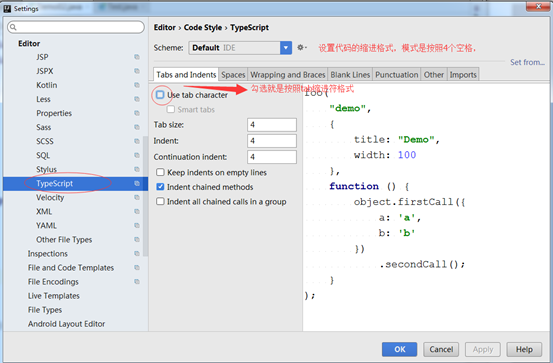Click the copy icon beside Velocity
Image resolution: width=553 pixels, height=363 pixels.
137,197
